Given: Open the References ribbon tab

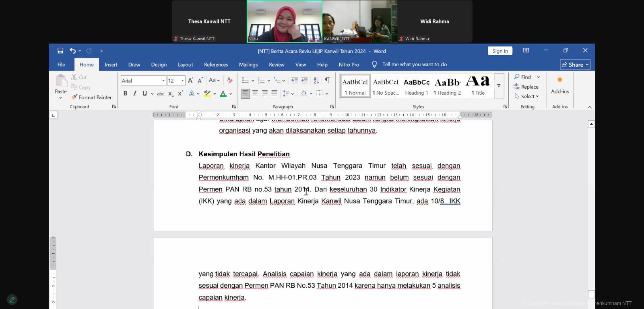Looking at the screenshot, I should click(216, 64).
